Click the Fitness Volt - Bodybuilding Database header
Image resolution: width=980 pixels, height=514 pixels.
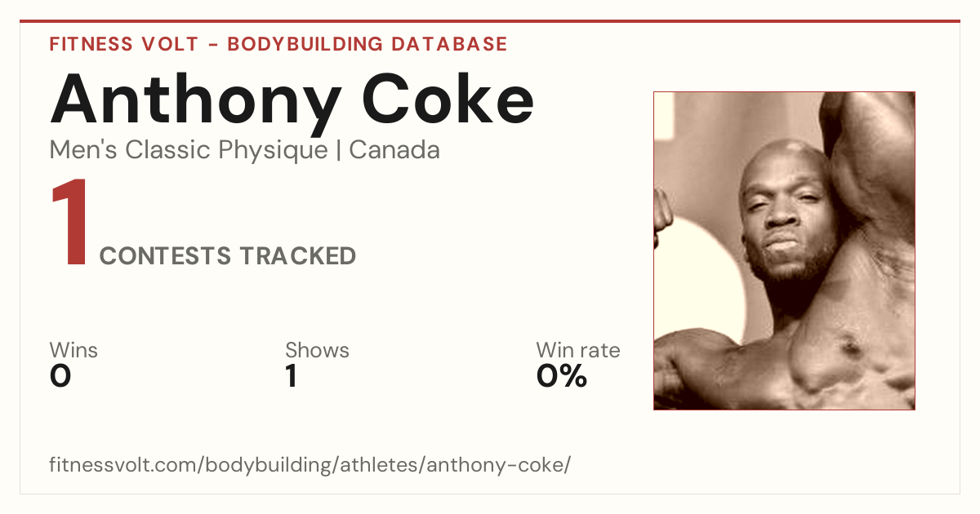coord(278,44)
